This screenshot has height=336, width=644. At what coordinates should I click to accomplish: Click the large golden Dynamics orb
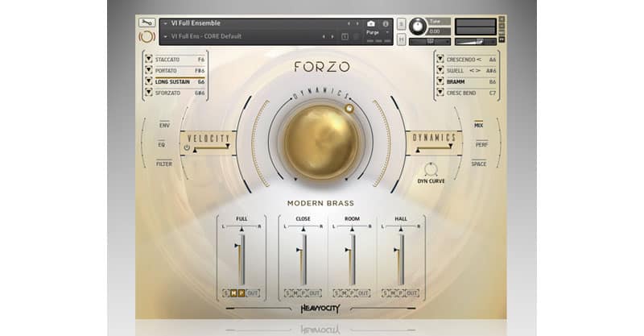321,140
